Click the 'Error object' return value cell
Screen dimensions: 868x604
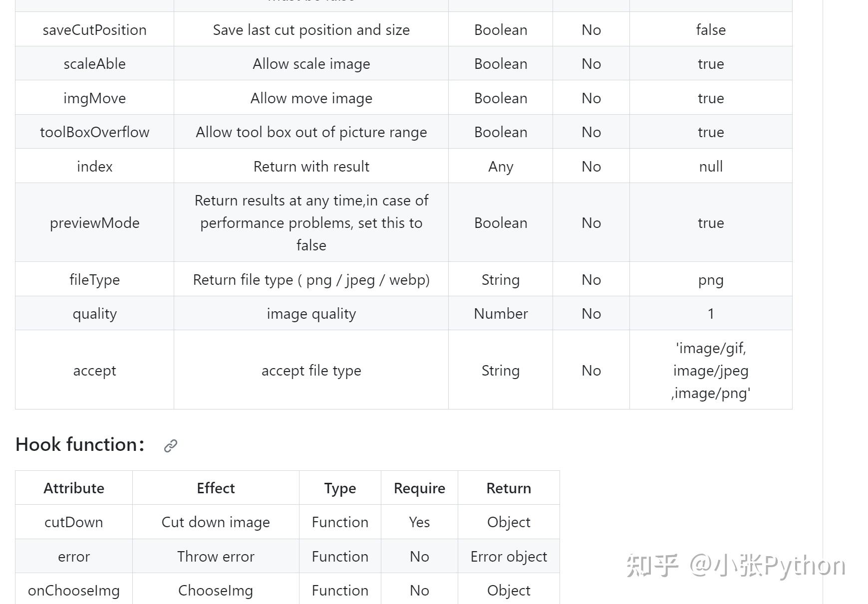(x=509, y=557)
